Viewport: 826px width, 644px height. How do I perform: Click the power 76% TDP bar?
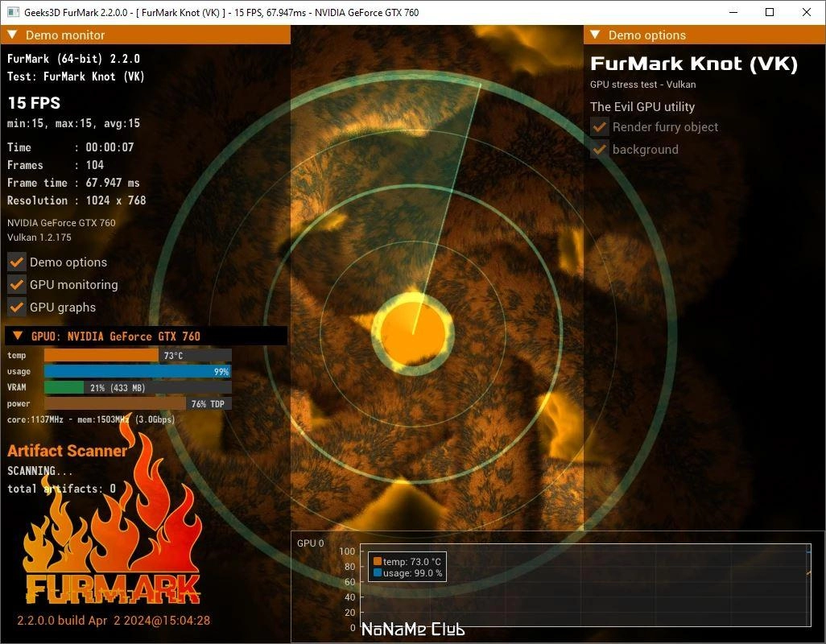point(138,404)
